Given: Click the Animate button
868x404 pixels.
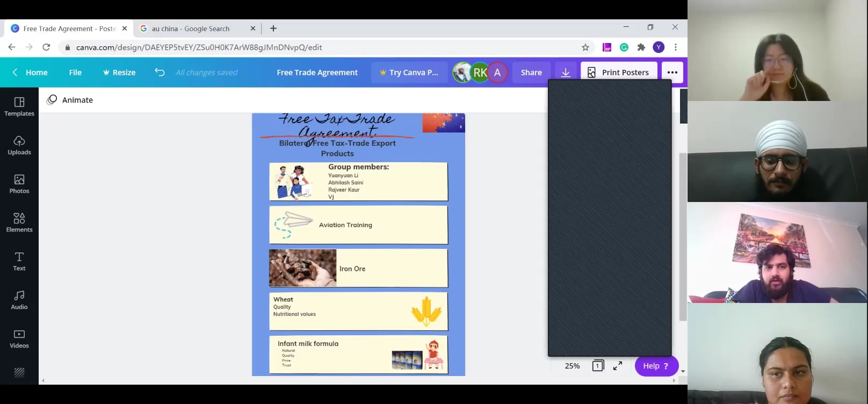Looking at the screenshot, I should [x=70, y=100].
